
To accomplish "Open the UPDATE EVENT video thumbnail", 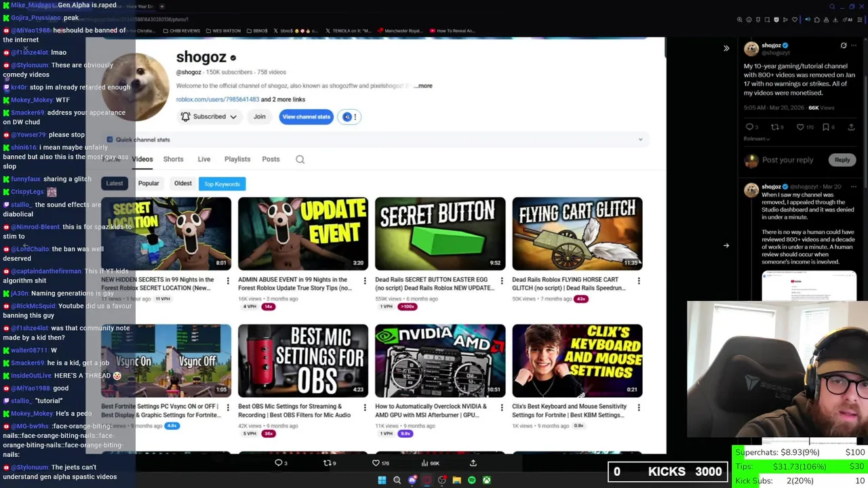I will 303,234.
